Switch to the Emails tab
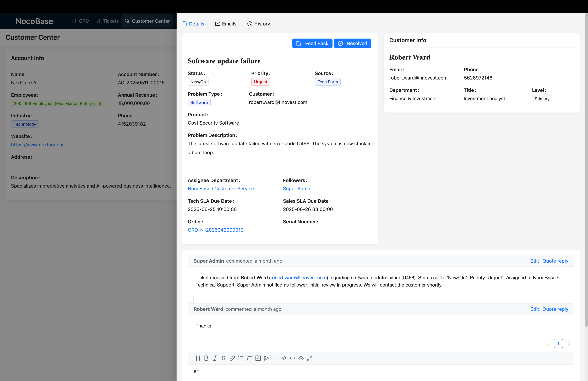Screen dimensions: 588x381 click(226, 24)
